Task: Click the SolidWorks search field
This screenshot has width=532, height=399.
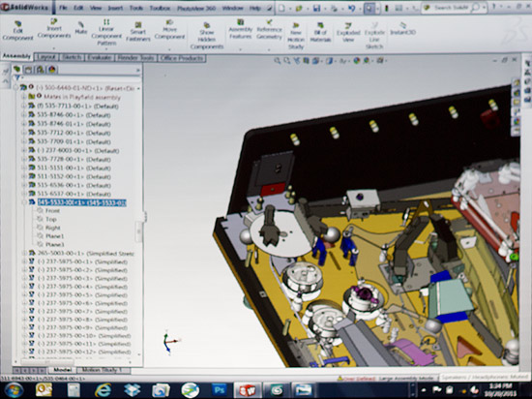Action: point(452,8)
